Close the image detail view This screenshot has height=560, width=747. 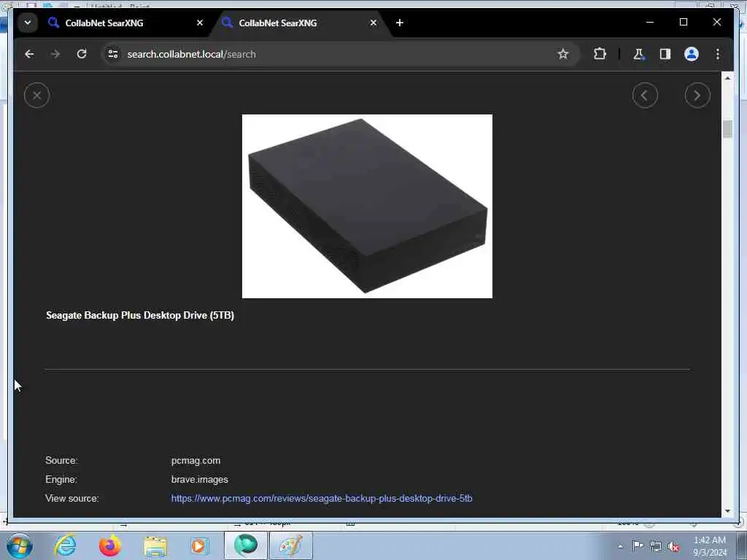click(36, 96)
